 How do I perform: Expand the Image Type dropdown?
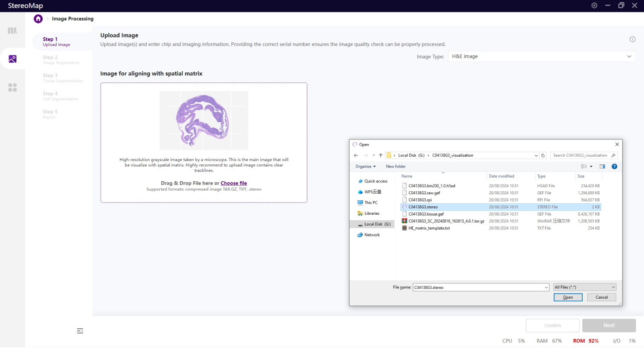(629, 57)
